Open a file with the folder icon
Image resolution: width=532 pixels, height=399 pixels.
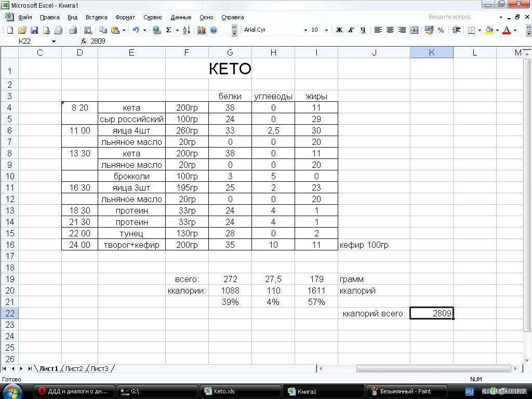tap(22, 30)
